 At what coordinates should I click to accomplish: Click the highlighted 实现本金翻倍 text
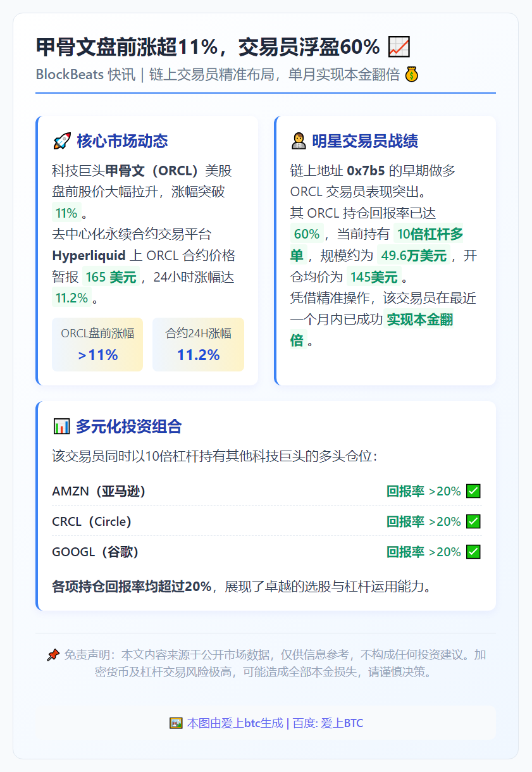(x=372, y=330)
